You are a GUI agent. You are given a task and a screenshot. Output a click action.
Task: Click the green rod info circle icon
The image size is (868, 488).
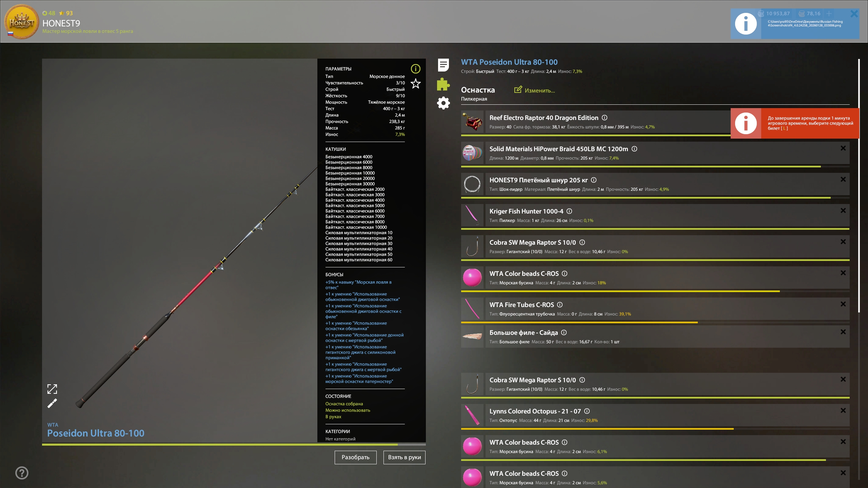pyautogui.click(x=415, y=69)
